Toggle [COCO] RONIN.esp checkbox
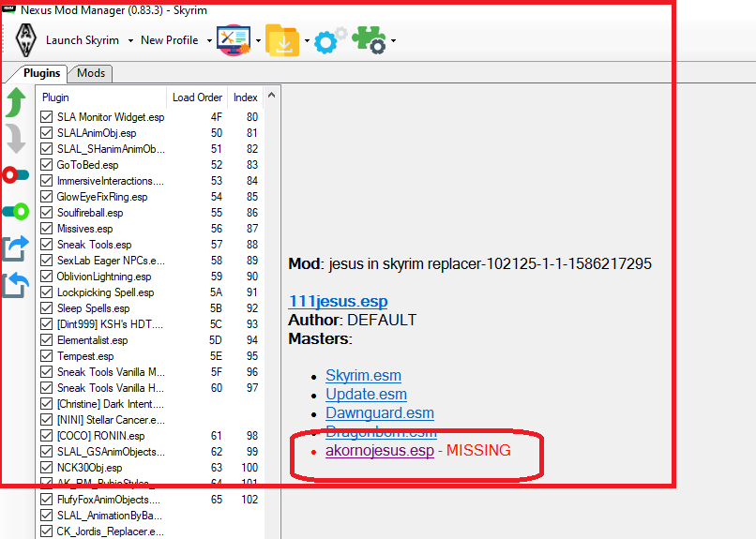 46,436
